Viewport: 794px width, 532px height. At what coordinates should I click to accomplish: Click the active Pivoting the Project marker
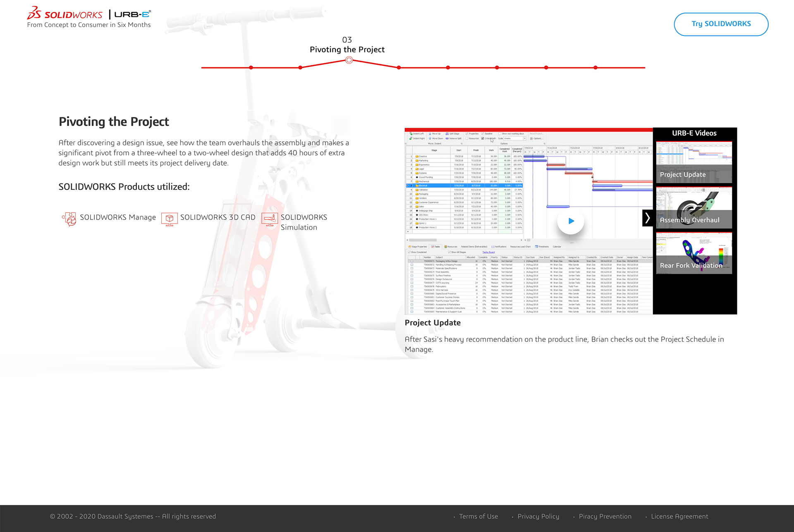(x=349, y=60)
